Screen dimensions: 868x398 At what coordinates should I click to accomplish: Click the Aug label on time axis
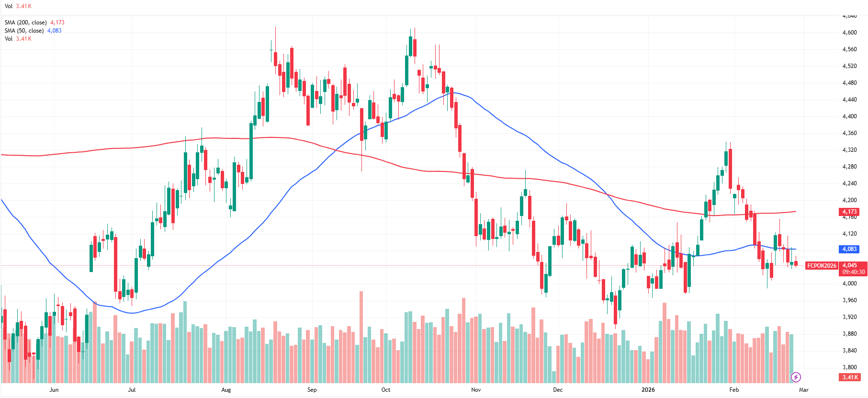[226, 390]
